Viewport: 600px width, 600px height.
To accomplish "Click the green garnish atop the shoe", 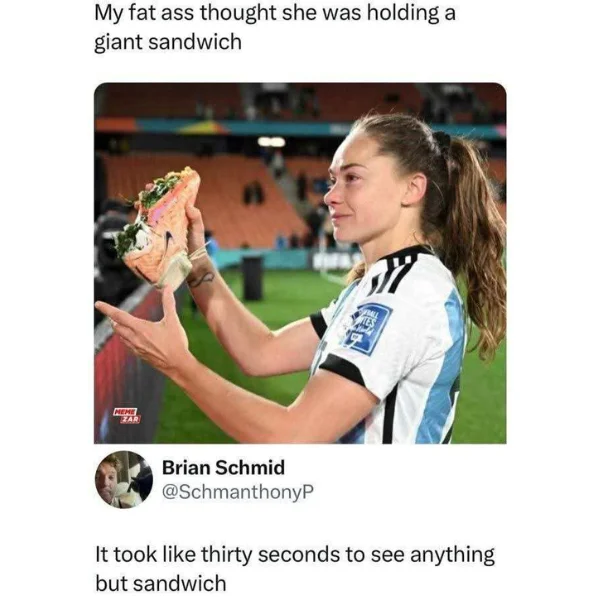I will click(159, 189).
